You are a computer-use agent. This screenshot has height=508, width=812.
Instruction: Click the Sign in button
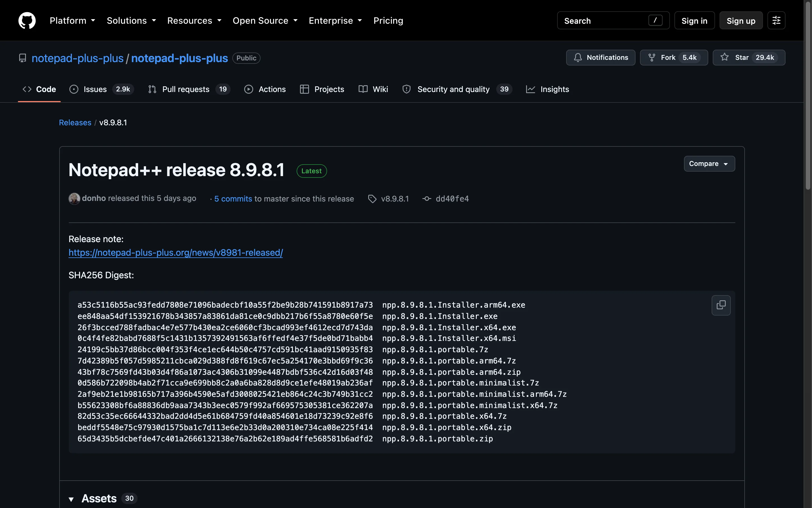[694, 21]
